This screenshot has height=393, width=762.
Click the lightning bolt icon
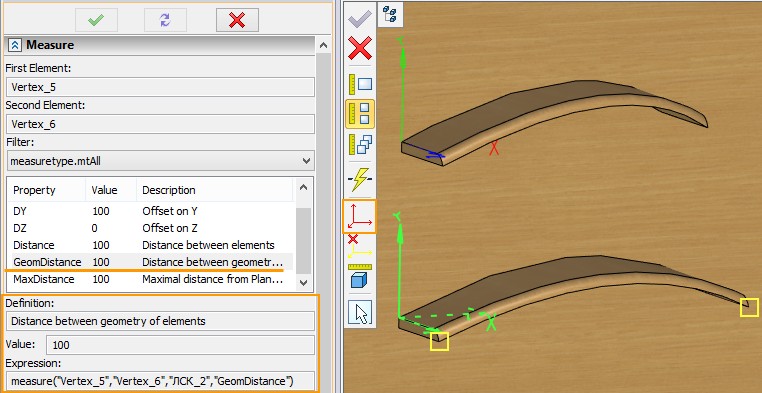pos(360,179)
